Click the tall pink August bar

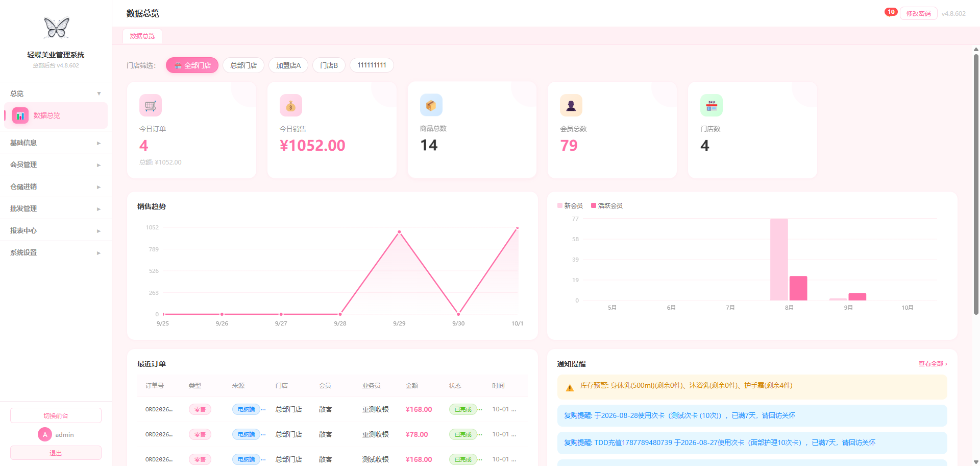(x=779, y=260)
